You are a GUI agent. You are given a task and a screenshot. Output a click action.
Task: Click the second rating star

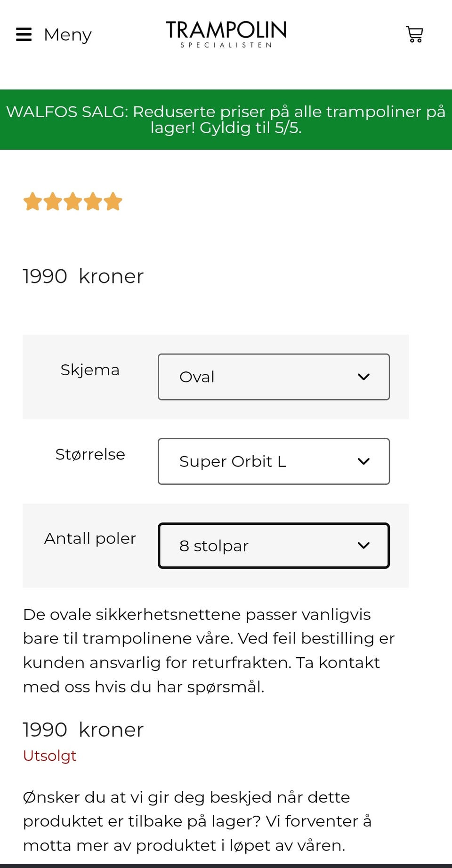(x=53, y=201)
